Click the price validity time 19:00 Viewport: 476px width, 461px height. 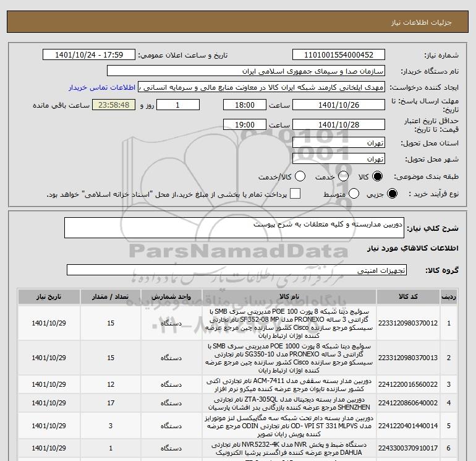(x=245, y=124)
